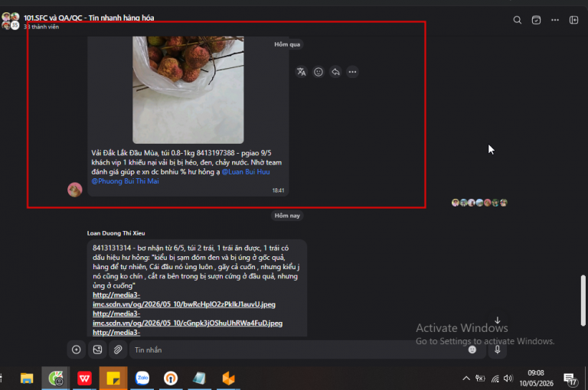The height and width of the screenshot is (390, 588).
Task: Translate the lychee complaint message
Action: (301, 72)
